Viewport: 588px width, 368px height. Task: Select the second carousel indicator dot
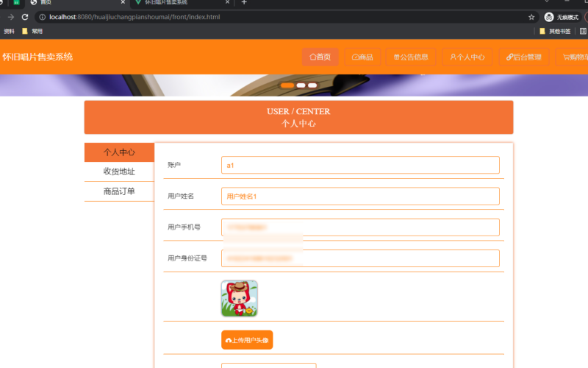point(301,85)
